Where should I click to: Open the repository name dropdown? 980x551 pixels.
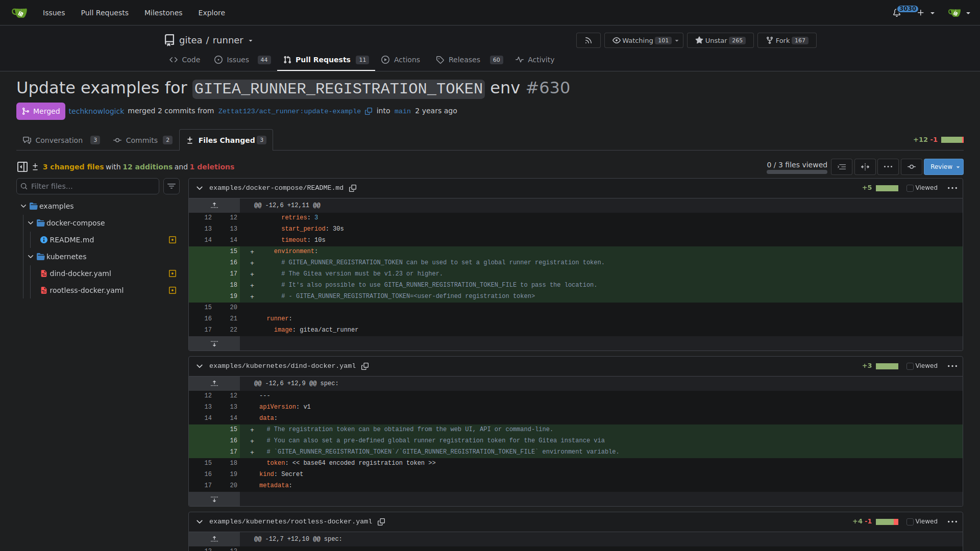pos(251,41)
